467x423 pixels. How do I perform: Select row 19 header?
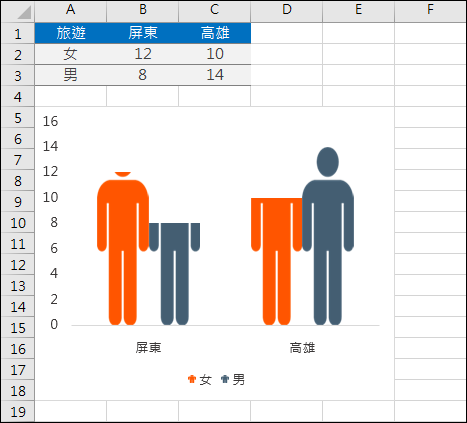click(x=18, y=412)
